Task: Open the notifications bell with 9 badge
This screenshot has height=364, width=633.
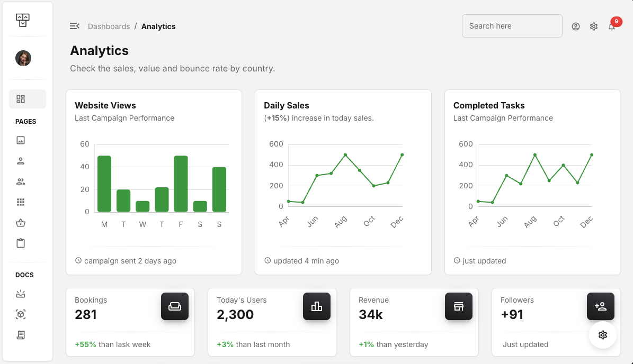Action: [612, 26]
